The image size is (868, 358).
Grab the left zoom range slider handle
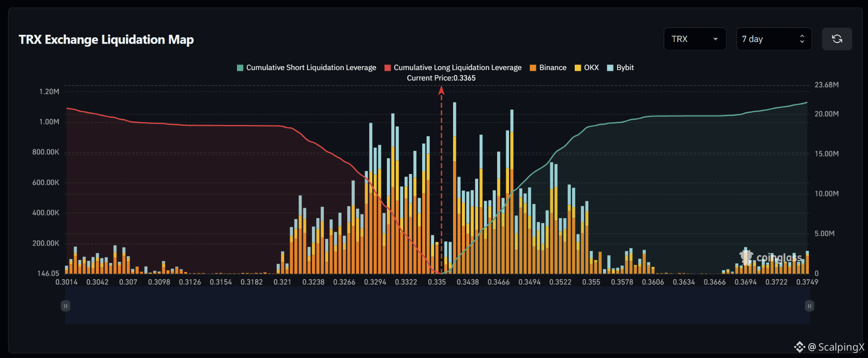65,306
